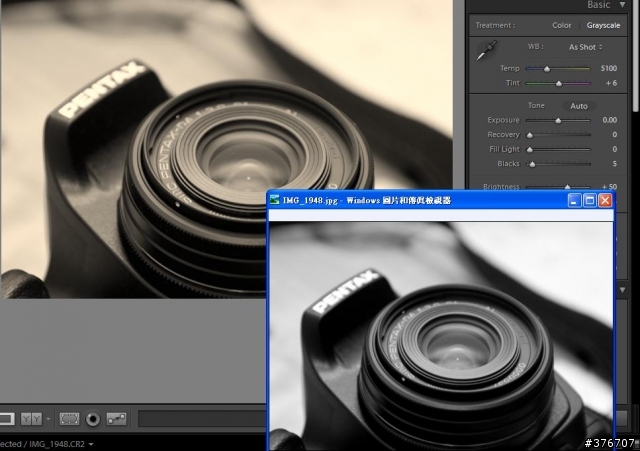Toggle the collapsed panel triangle below Basic
The image size is (640, 451).
(622, 290)
